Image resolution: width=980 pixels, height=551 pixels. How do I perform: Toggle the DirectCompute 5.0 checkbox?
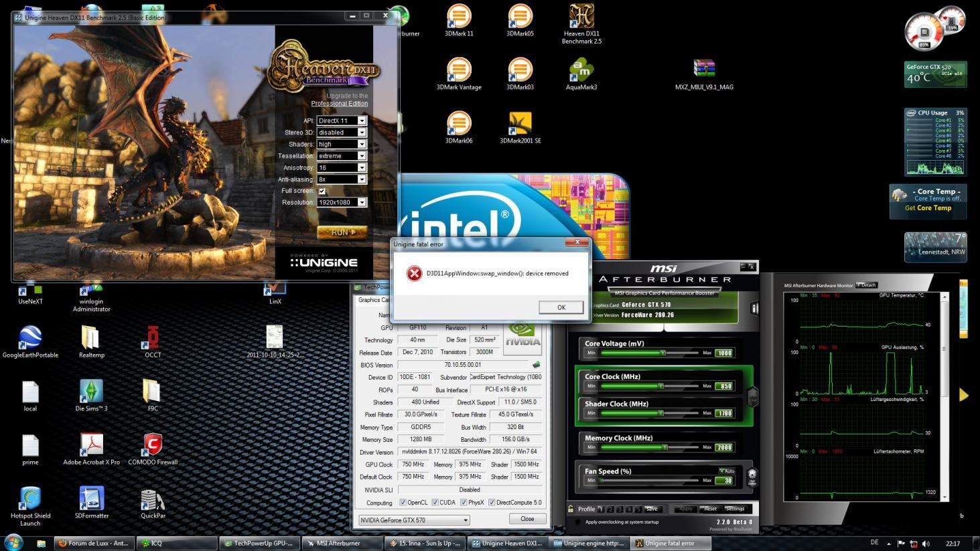tap(492, 502)
